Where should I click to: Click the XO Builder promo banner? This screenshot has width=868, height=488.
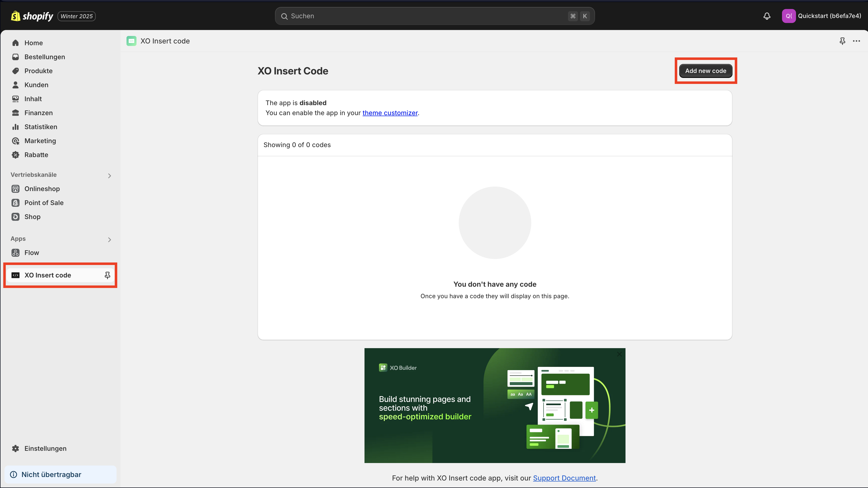click(495, 406)
